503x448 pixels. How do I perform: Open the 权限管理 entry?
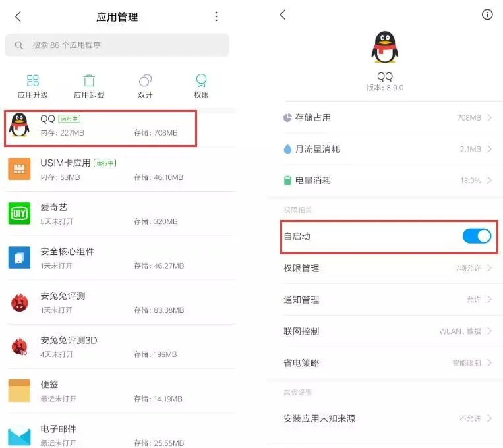coord(388,268)
